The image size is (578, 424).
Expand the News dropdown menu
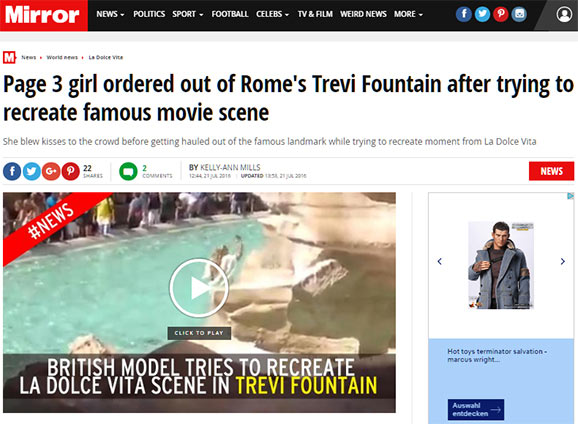pyautogui.click(x=111, y=14)
